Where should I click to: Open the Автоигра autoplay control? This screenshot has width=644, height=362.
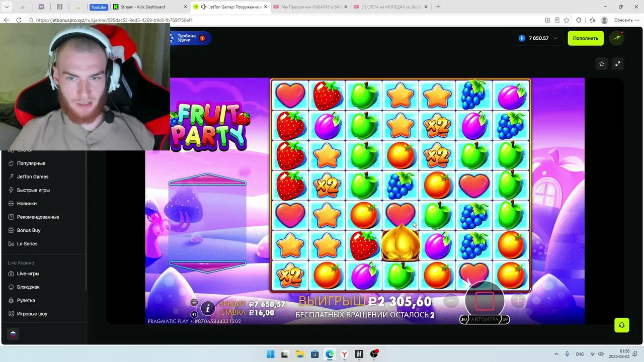pos(485,319)
